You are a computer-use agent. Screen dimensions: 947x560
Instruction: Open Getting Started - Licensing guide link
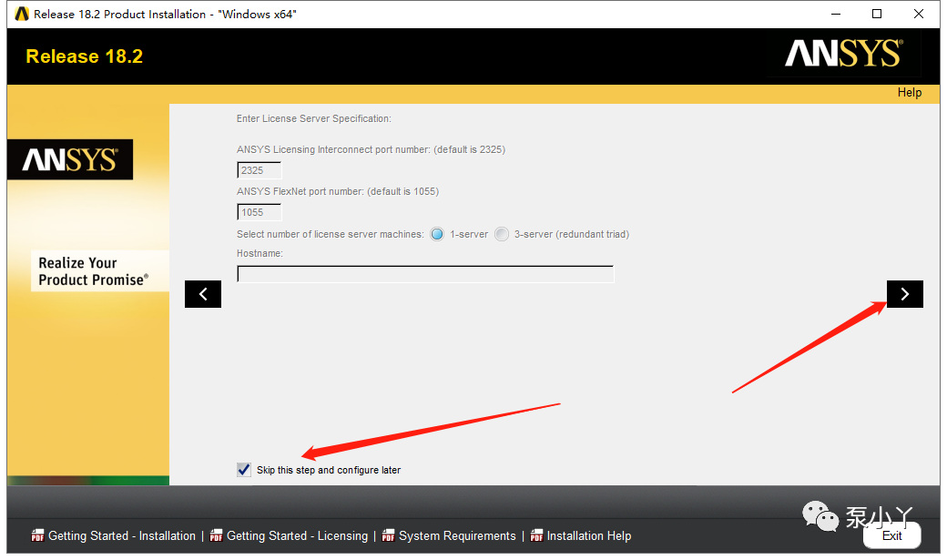click(x=297, y=535)
